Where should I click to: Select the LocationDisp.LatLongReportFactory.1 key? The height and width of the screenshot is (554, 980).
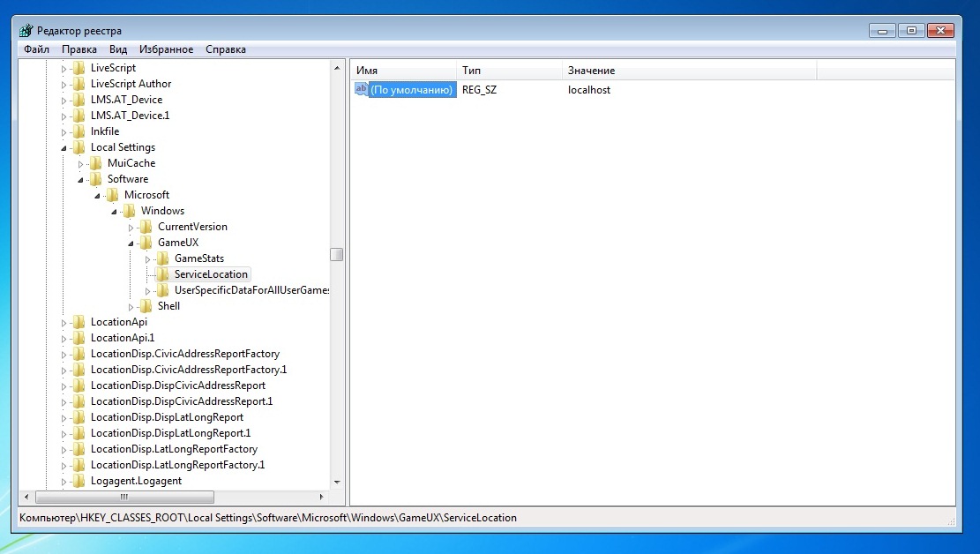(177, 465)
